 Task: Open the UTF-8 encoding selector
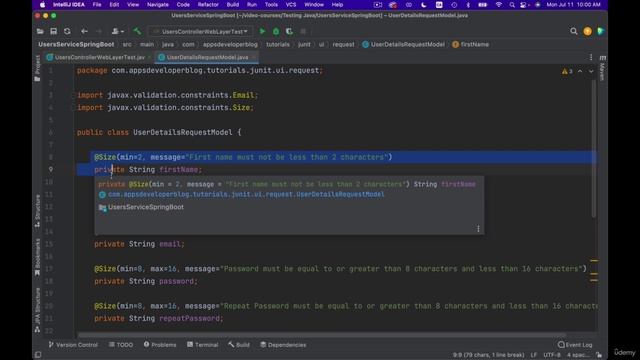point(552,355)
